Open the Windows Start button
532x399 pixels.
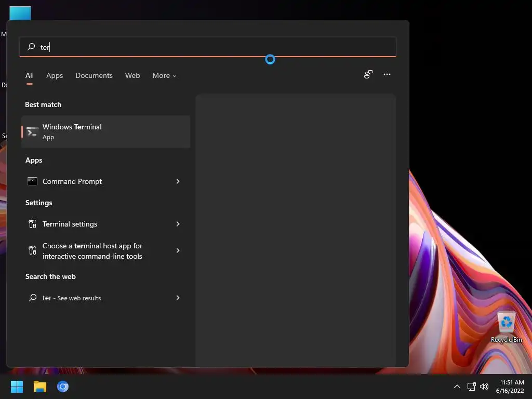17,387
